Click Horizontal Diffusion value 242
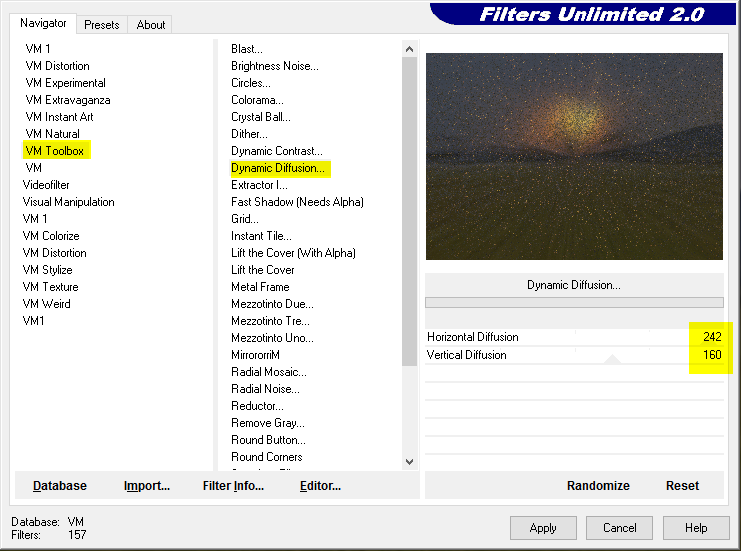The width and height of the screenshot is (741, 551). click(712, 337)
